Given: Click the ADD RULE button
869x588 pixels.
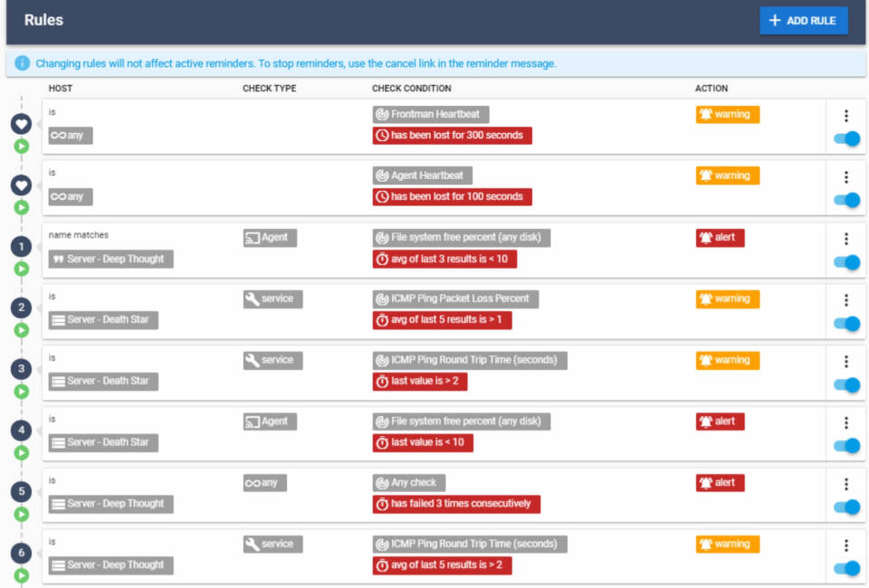Looking at the screenshot, I should pyautogui.click(x=803, y=21).
